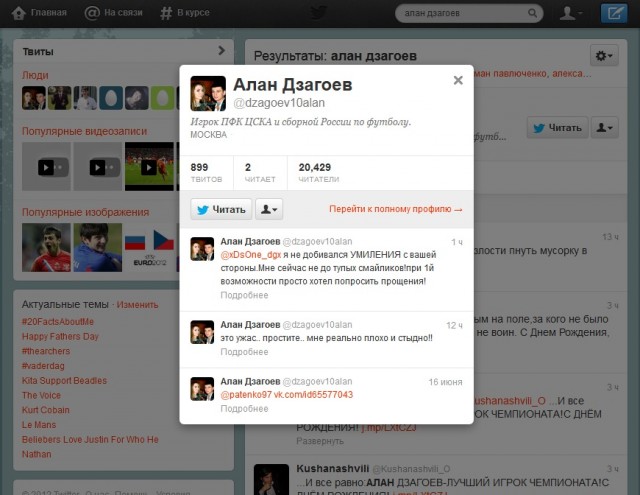Open the account user menu in top bar

(x=573, y=13)
